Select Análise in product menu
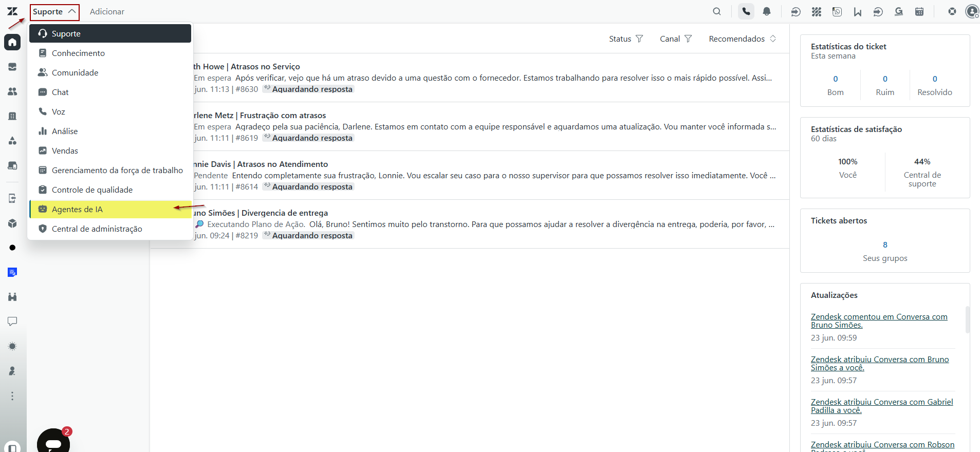980x452 pixels. click(110, 131)
